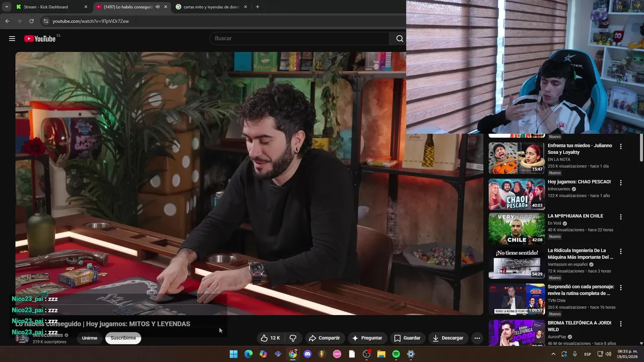The width and height of the screenshot is (644, 362).
Task: Select the (1497) Lo habéis conseguido tab
Action: pos(128,7)
